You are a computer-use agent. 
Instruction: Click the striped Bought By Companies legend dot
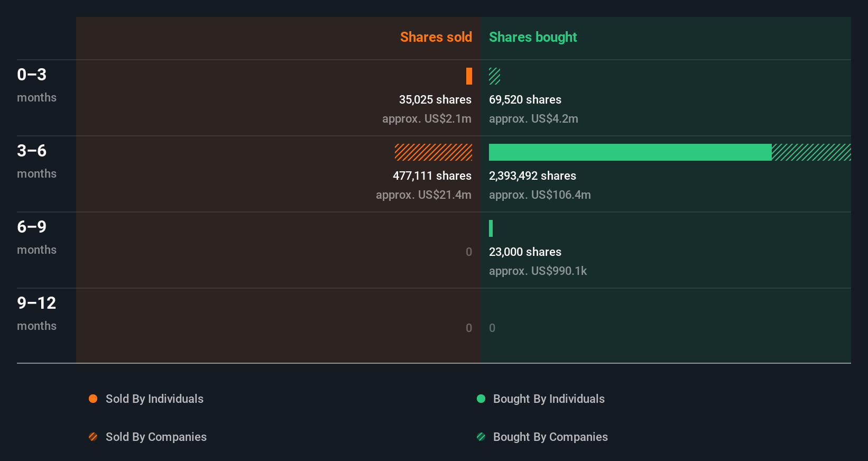click(x=481, y=437)
